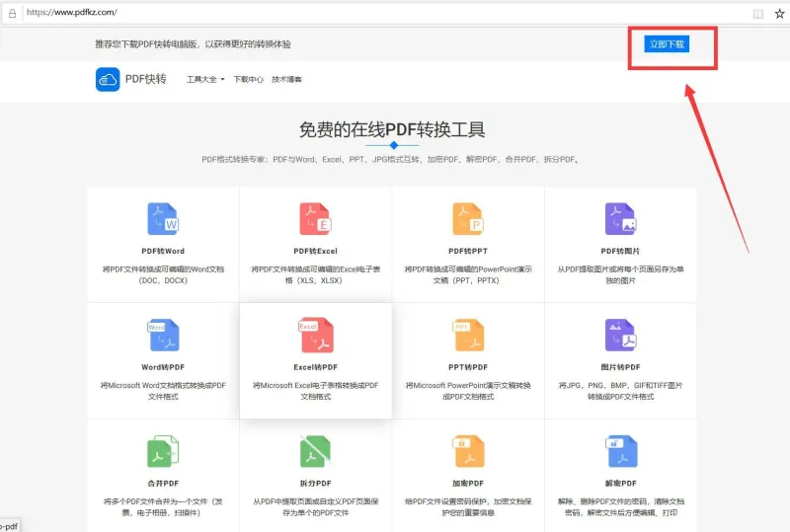Open the Word转PDF title link
The image size is (790, 532).
tap(163, 367)
